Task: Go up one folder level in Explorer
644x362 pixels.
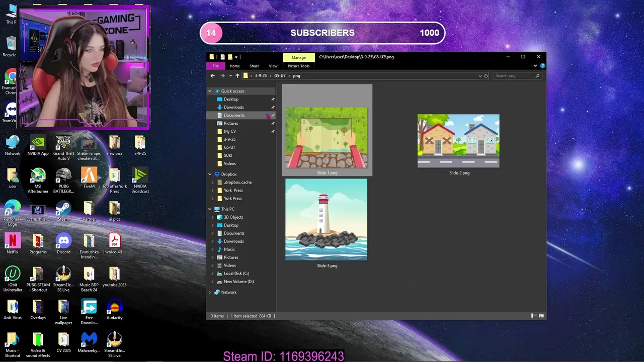Action: tap(237, 76)
